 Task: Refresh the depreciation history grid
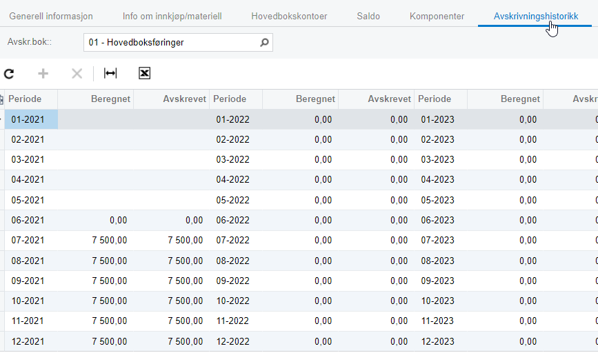pyautogui.click(x=9, y=74)
